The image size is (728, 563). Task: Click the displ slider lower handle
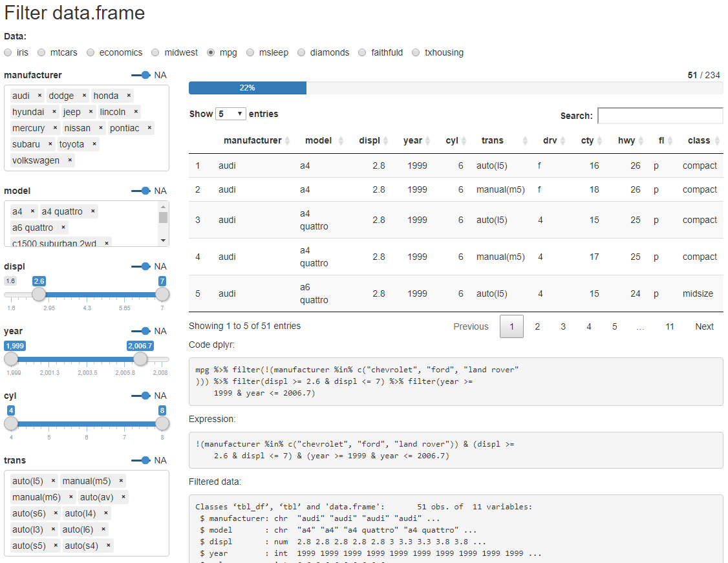[39, 294]
